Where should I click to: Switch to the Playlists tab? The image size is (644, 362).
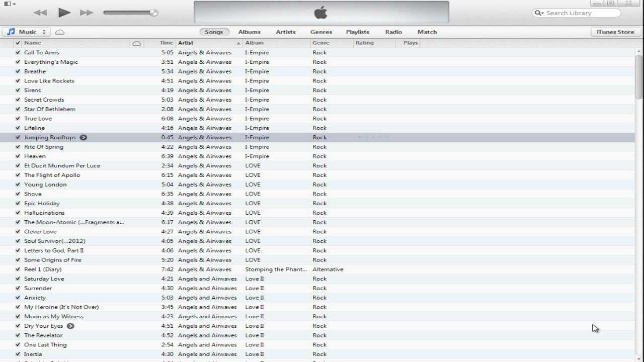358,32
